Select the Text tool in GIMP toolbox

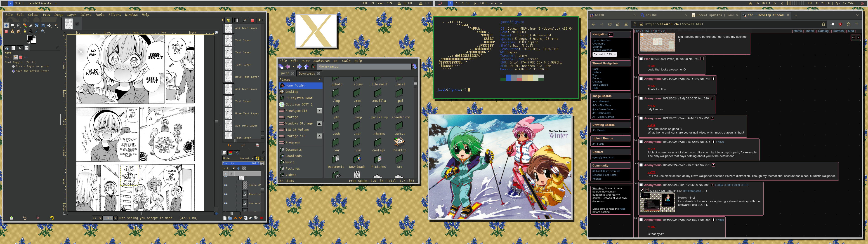(31, 31)
